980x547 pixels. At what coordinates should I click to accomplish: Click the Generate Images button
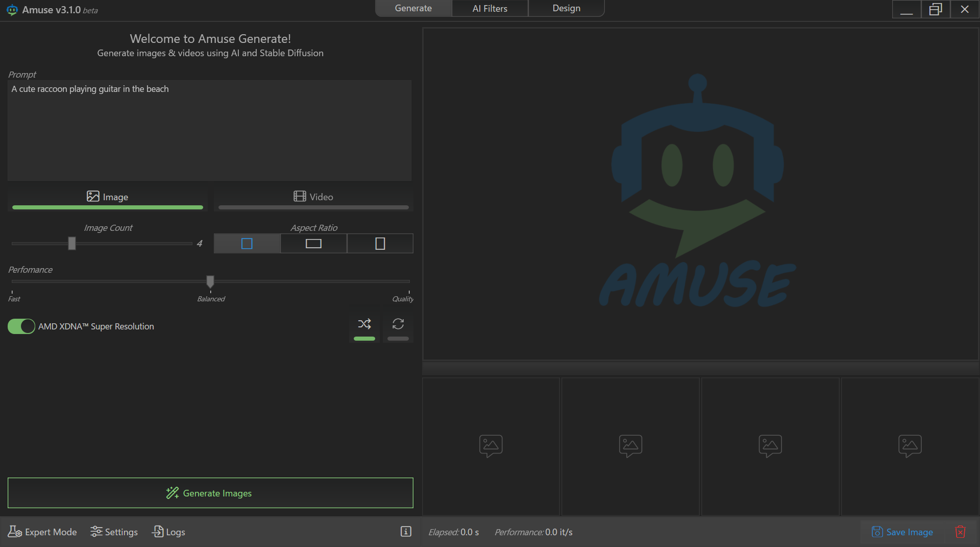(210, 493)
